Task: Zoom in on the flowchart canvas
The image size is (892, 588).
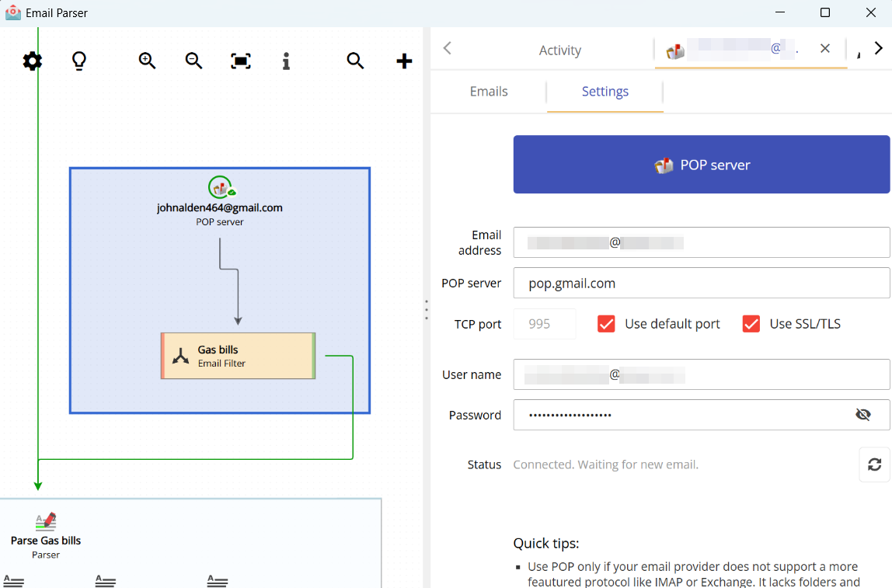Action: click(147, 61)
